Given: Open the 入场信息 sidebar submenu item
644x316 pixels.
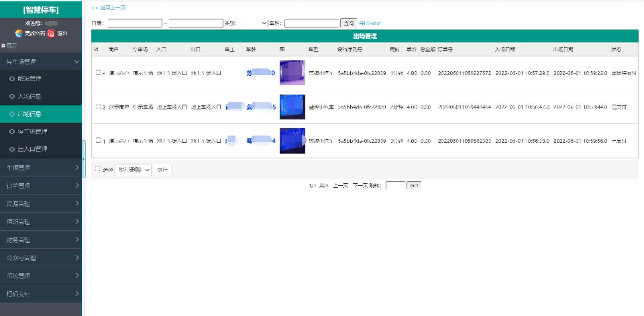Looking at the screenshot, I should tap(41, 97).
